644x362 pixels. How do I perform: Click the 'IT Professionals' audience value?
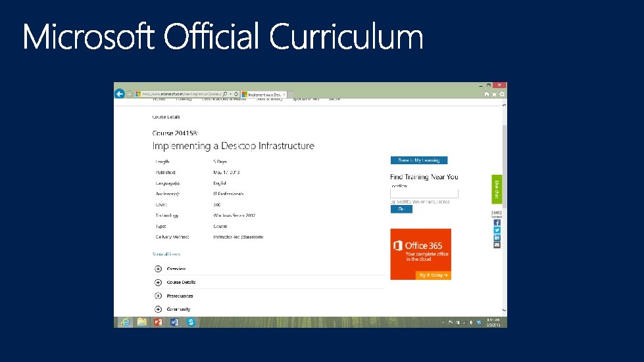[x=228, y=194]
